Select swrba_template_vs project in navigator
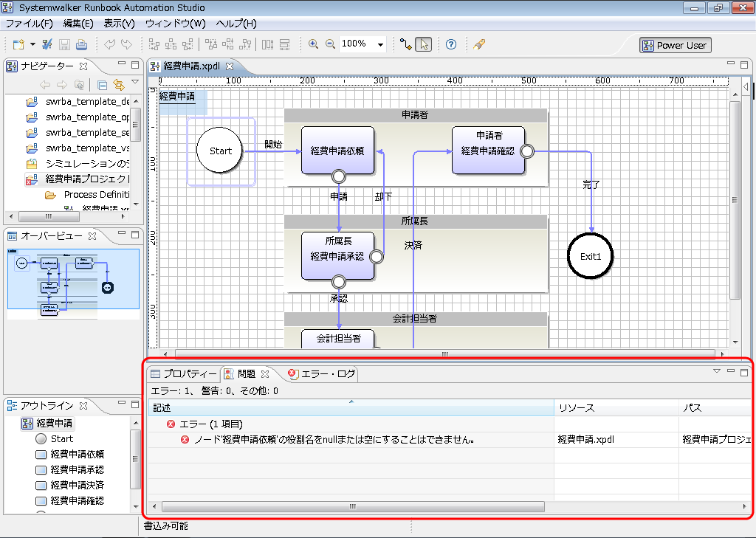Viewport: 756px width, 538px height. [87, 148]
